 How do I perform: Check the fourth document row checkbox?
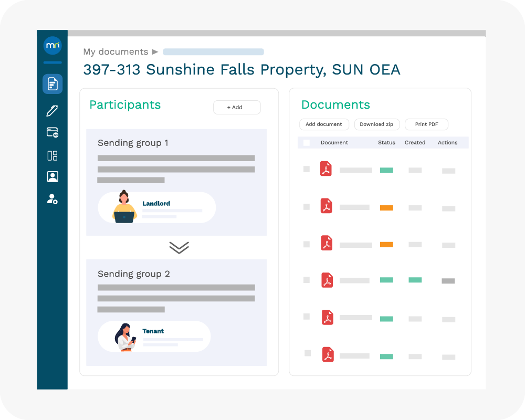[307, 280]
